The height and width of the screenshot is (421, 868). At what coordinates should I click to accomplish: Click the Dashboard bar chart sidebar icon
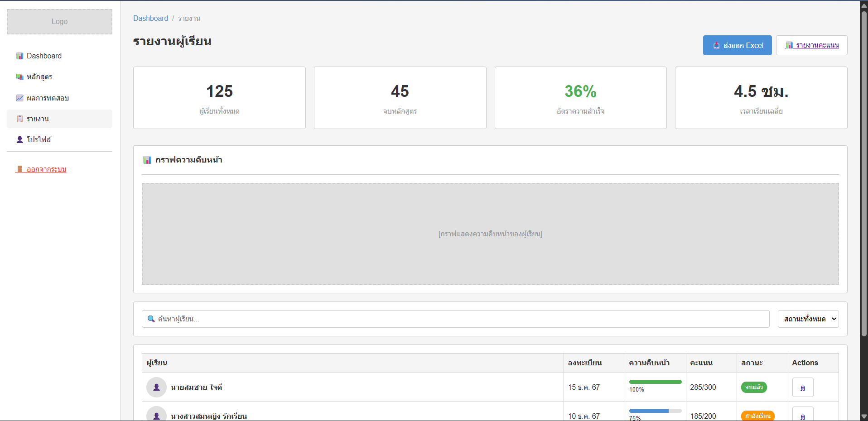point(19,56)
